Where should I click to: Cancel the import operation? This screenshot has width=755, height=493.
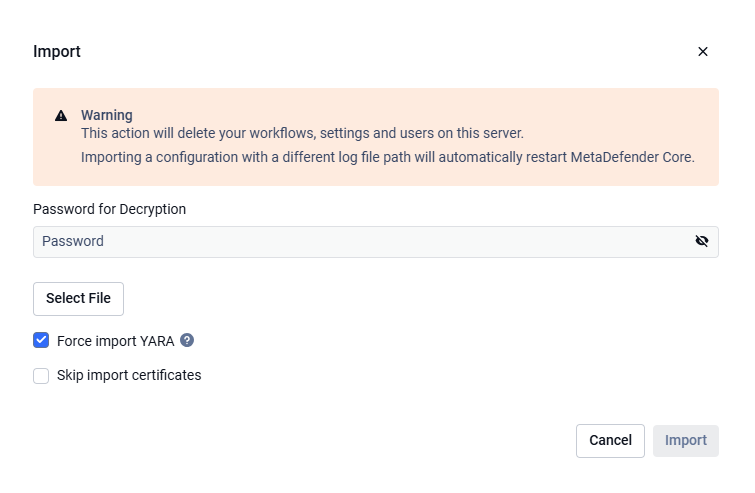click(610, 441)
